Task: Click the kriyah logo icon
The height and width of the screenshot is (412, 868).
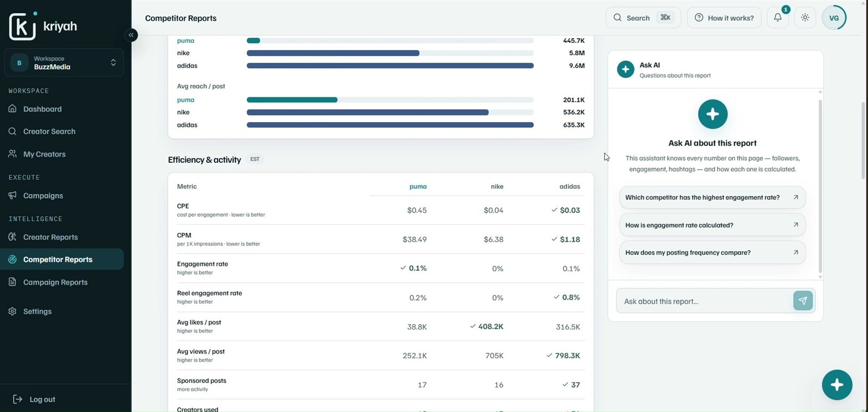Action: tap(23, 26)
